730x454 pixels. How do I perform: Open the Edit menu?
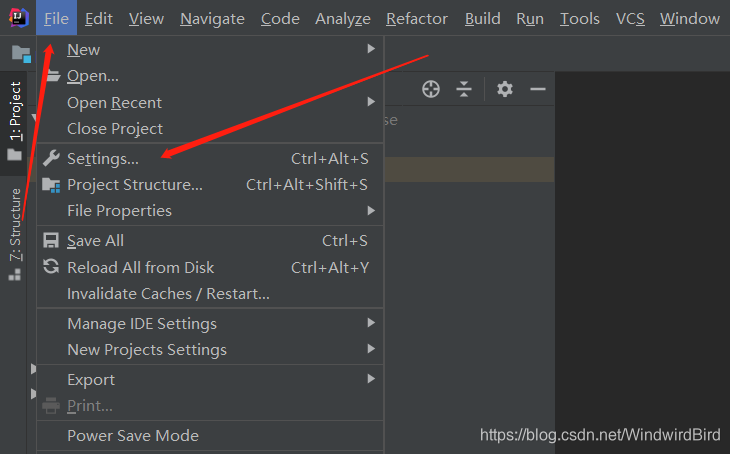click(x=99, y=18)
